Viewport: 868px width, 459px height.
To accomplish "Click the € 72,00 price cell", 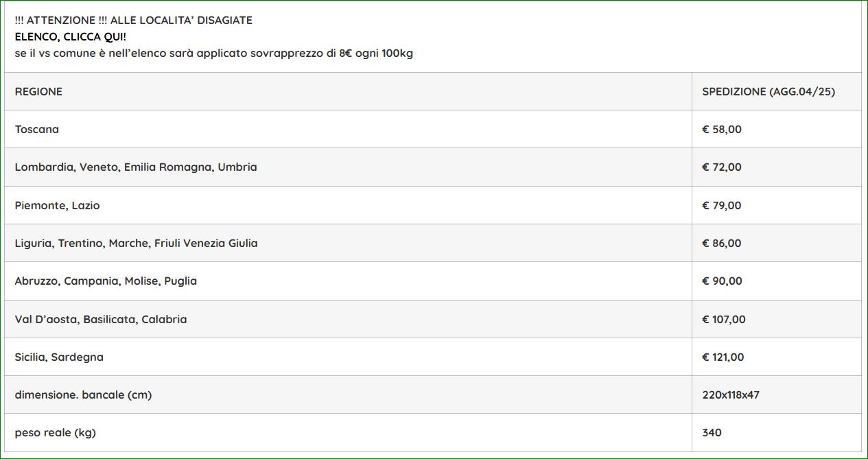I will [776, 167].
